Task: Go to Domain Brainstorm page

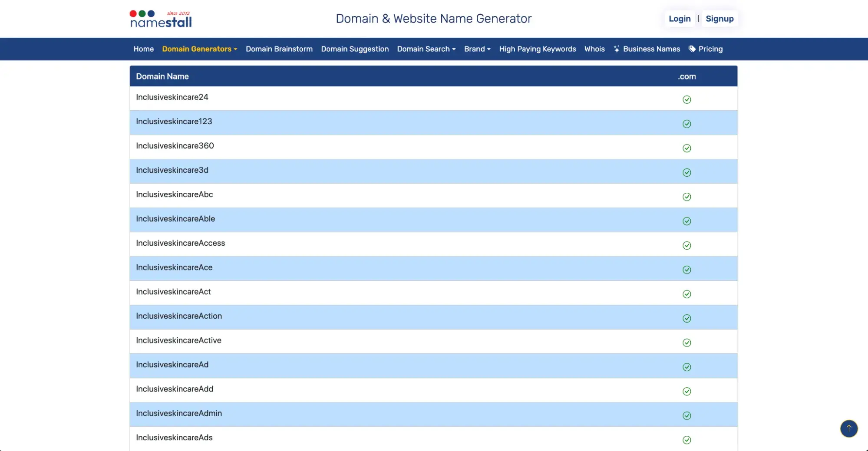Action: 279,49
